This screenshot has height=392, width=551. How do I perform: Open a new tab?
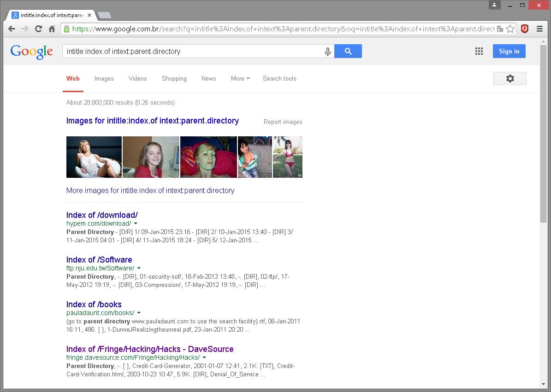(104, 15)
